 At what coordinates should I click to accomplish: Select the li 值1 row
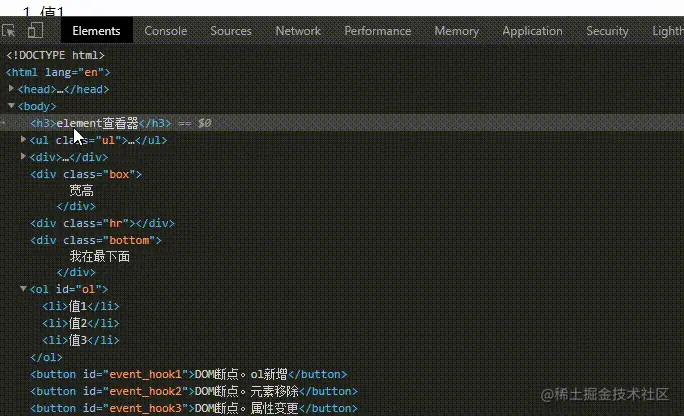[81, 306]
